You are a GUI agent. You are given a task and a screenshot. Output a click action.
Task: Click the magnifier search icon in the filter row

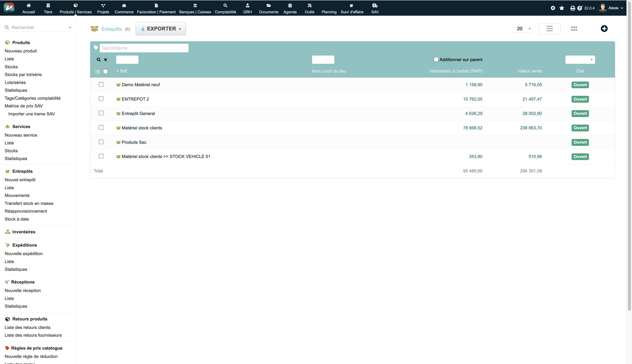tap(99, 59)
